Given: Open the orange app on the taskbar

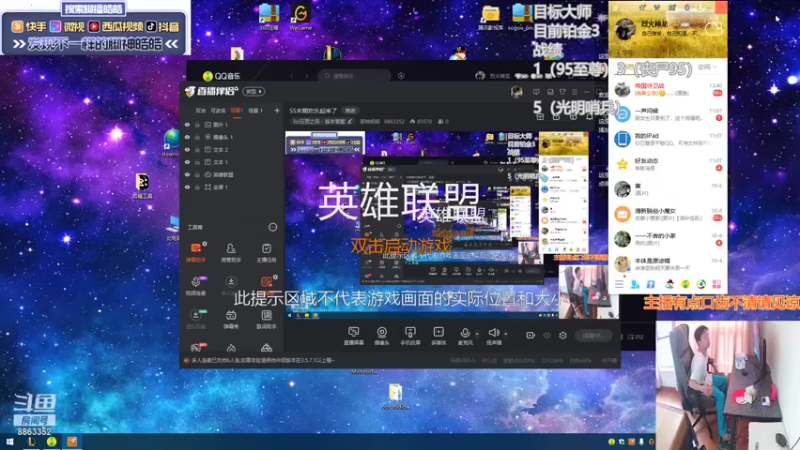Looking at the screenshot, I should [x=72, y=442].
